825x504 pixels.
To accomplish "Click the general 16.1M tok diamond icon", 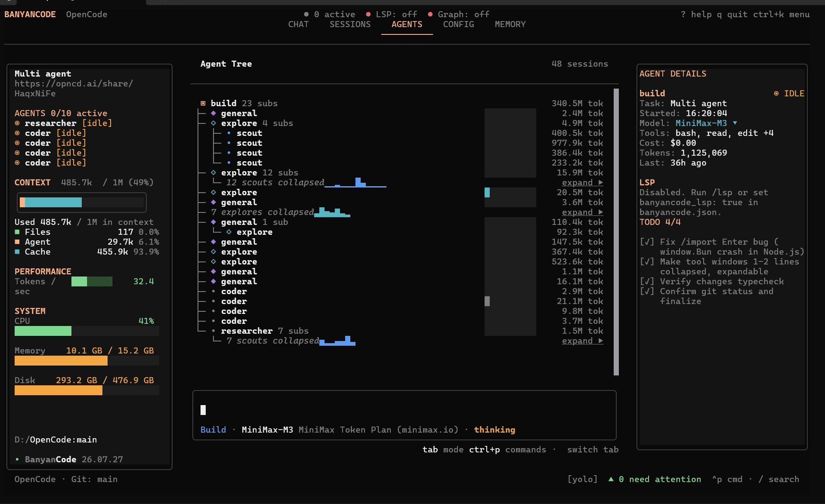I will tap(213, 281).
